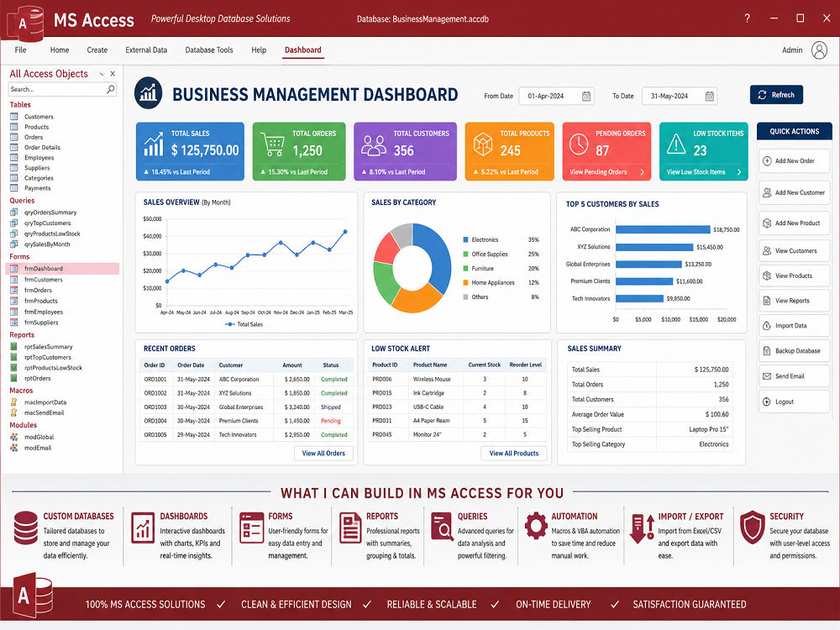Open the qryTopCustomers query

(47, 223)
